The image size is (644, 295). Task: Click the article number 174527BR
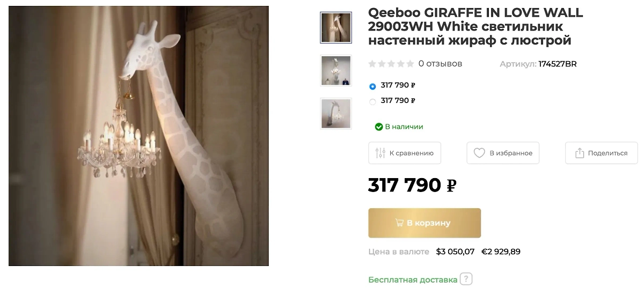click(558, 64)
